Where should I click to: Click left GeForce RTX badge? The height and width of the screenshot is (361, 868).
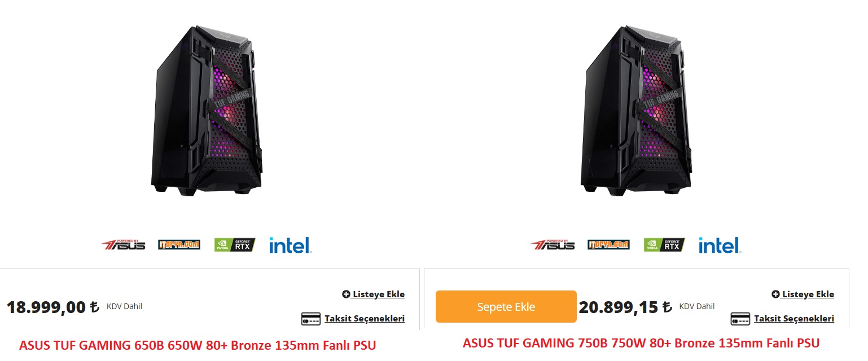point(235,245)
